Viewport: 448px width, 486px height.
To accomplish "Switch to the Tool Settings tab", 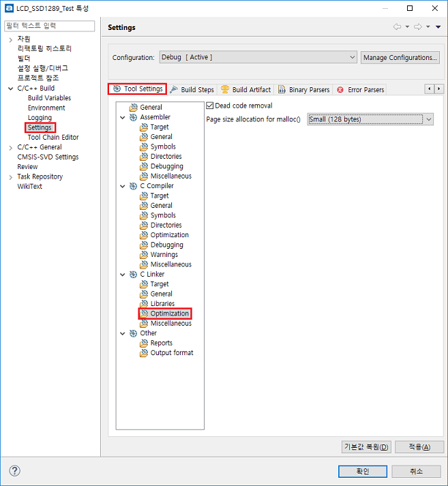I will 137,89.
